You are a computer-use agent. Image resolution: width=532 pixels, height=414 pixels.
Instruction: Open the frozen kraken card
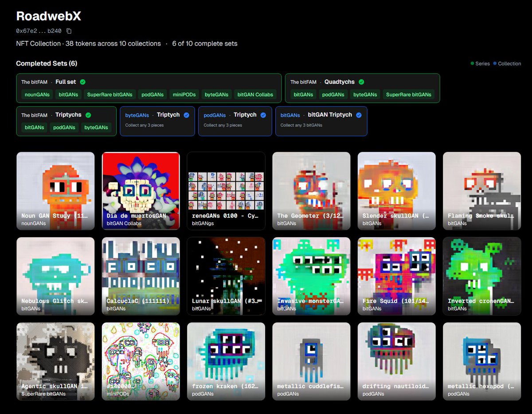pyautogui.click(x=226, y=361)
